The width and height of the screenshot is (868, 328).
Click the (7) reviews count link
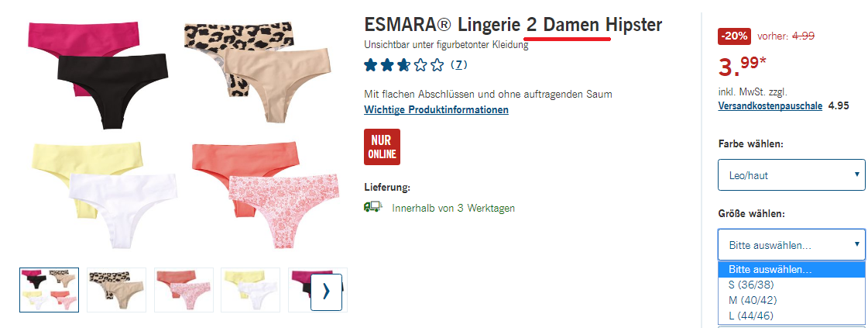459,65
